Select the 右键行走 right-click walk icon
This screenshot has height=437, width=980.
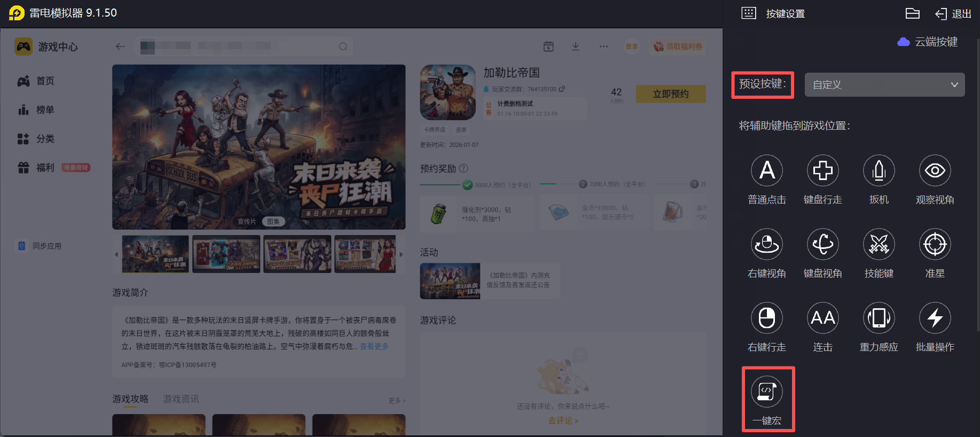coord(767,318)
